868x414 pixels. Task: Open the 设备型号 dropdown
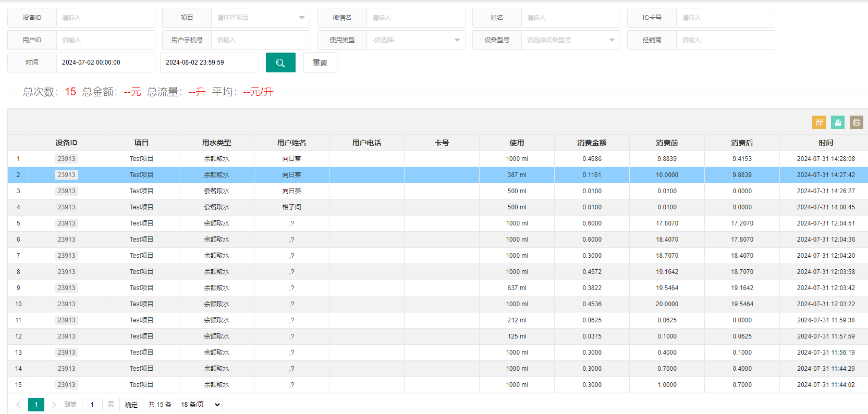[x=570, y=40]
